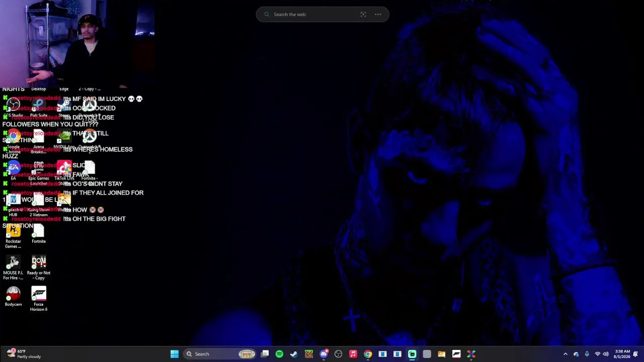This screenshot has width=644, height=362.
Task: Open MOUSE P.I. For Hire desktop icon
Action: (13, 268)
